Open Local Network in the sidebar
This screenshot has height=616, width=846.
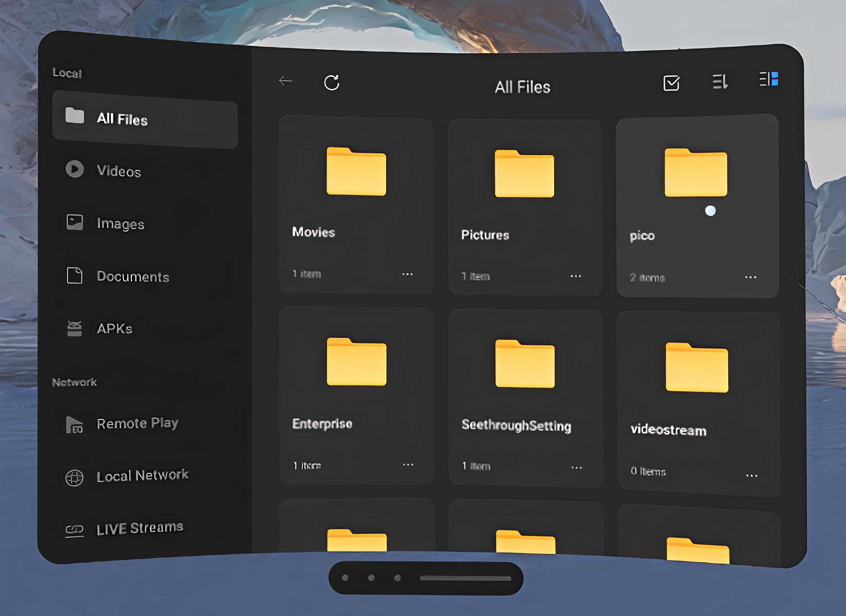[126, 476]
